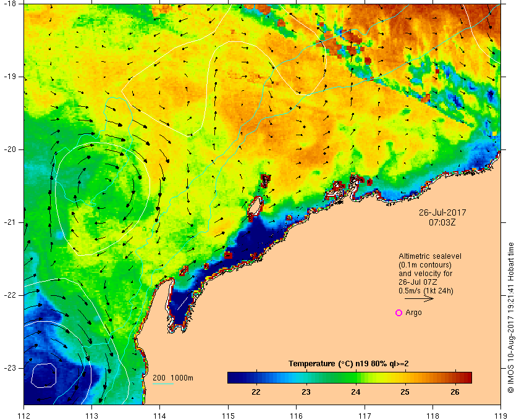Viewport: 519px width, 420px height.
Task: Click the date text 26-Jul-2017
Action: click(442, 212)
